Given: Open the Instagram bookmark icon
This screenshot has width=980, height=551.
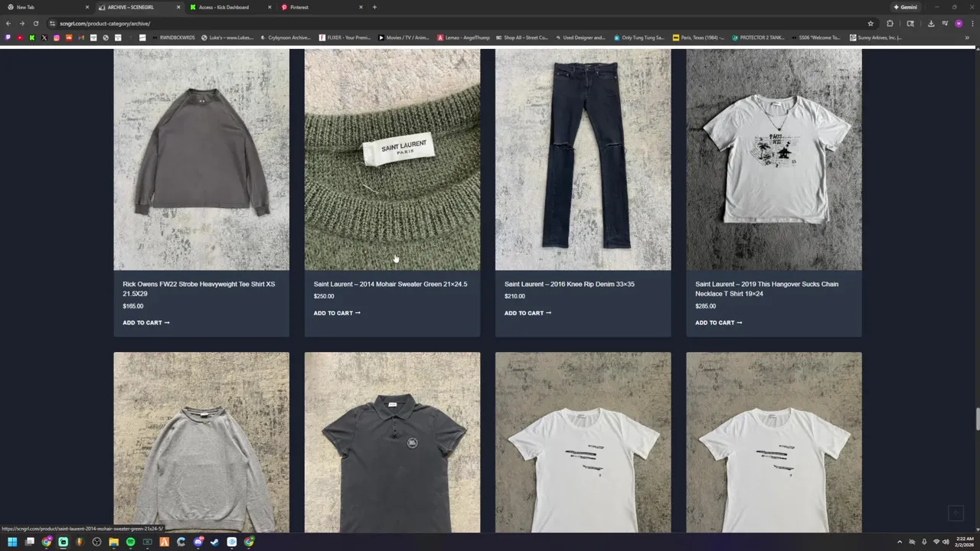Looking at the screenshot, I should click(57, 37).
